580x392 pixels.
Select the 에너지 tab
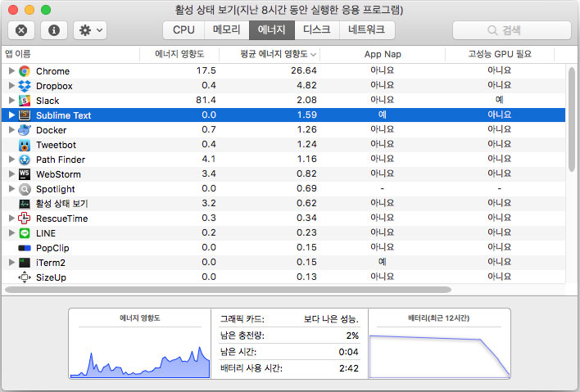point(272,30)
